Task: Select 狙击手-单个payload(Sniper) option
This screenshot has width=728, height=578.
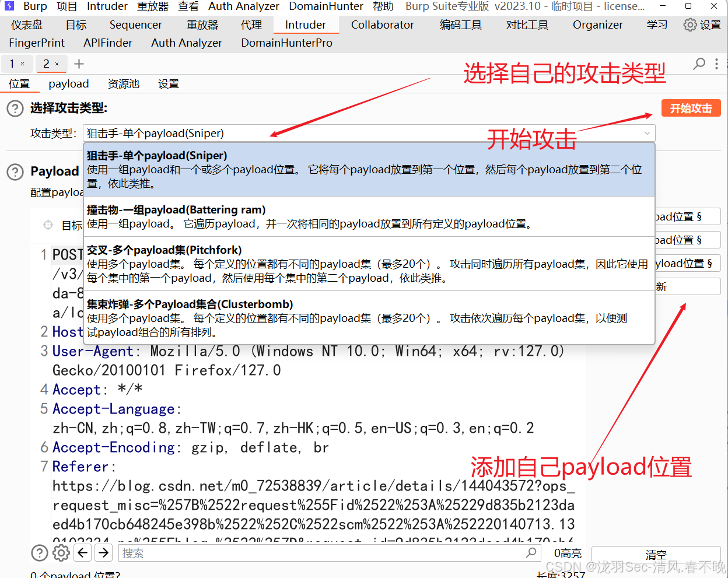Action: [x=369, y=170]
